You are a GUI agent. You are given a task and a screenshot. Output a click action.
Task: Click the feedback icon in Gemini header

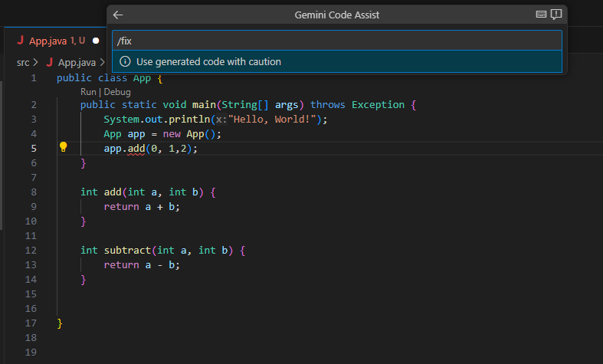click(x=556, y=15)
